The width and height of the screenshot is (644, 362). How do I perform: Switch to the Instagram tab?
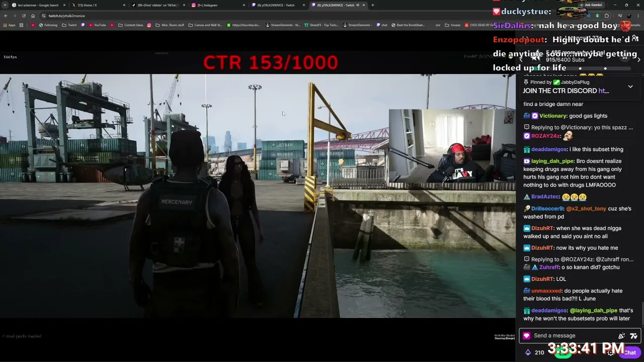[x=218, y=5]
